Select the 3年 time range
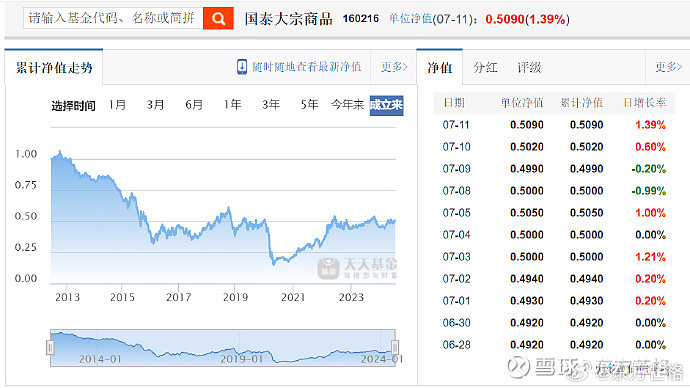 [271, 105]
